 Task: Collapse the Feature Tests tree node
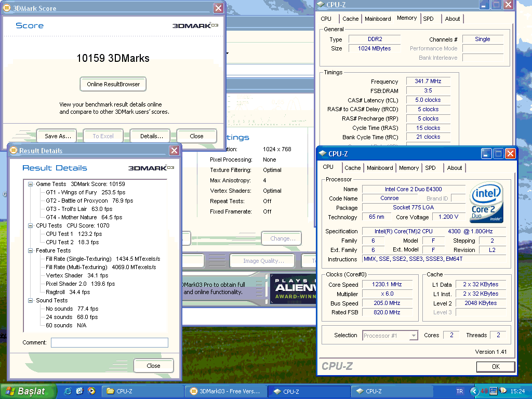point(30,251)
